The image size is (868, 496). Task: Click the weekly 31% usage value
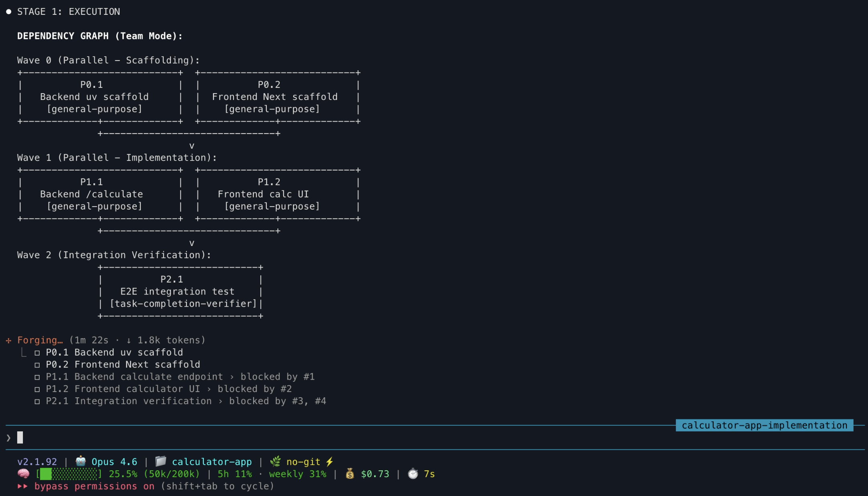pos(298,474)
